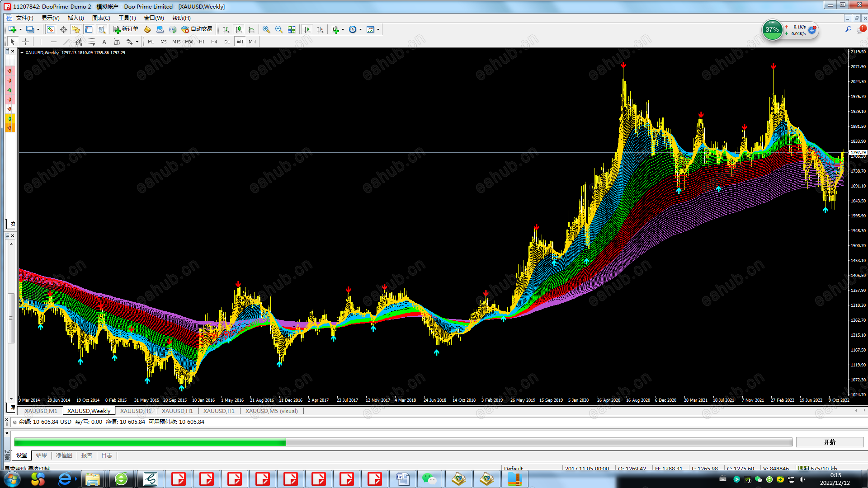Viewport: 868px width, 488px height.
Task: Toggle chart shift button
Action: [320, 29]
